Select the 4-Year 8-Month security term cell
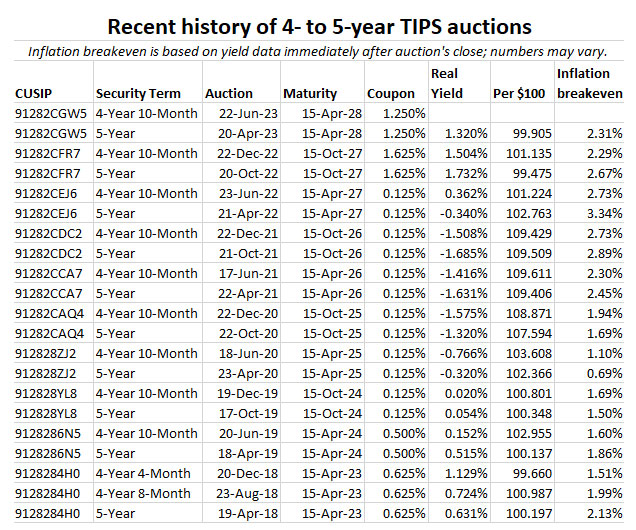Screen dimensions: 636x530 coord(146,493)
